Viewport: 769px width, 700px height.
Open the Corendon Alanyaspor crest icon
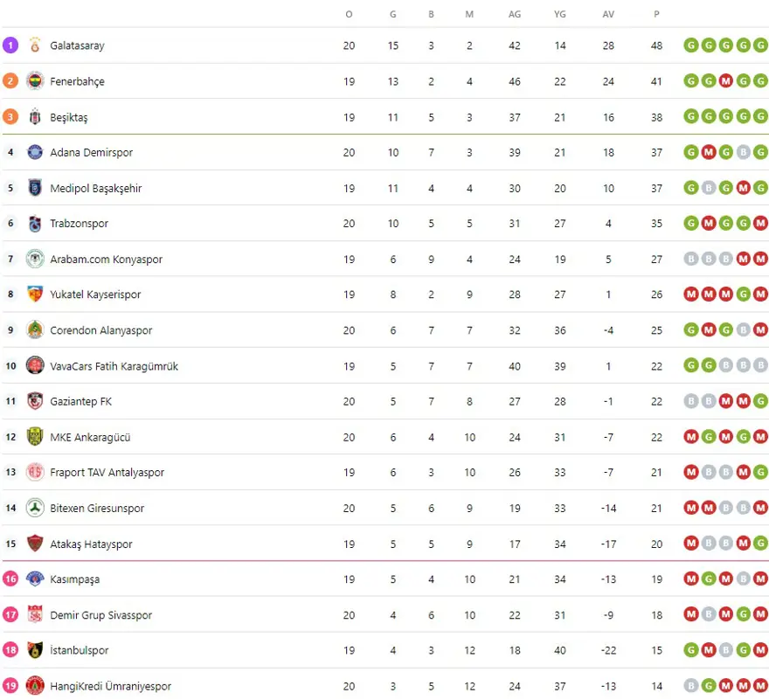click(x=35, y=330)
